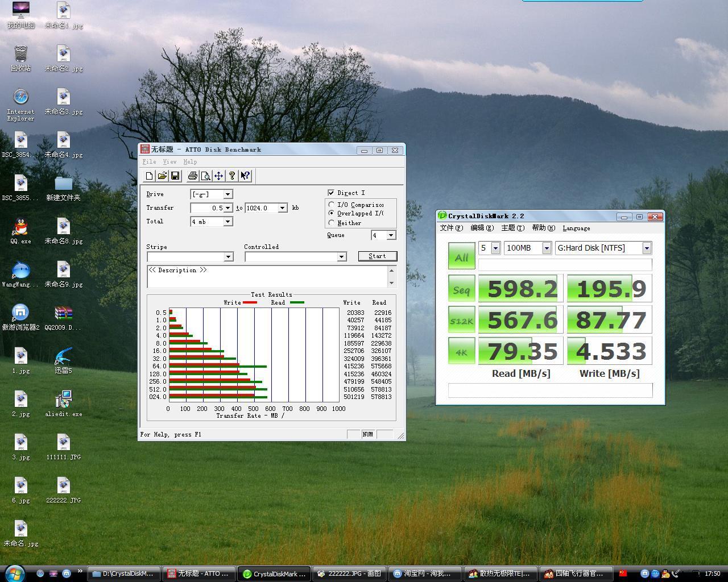Image resolution: width=728 pixels, height=582 pixels.
Task: Open the Windows Start orb
Action: point(14,573)
